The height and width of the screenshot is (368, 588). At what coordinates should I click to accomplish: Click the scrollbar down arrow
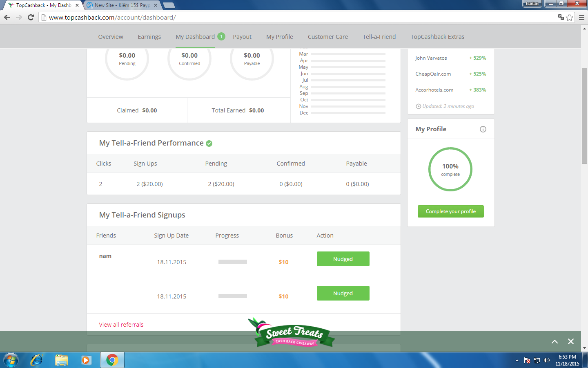click(584, 348)
